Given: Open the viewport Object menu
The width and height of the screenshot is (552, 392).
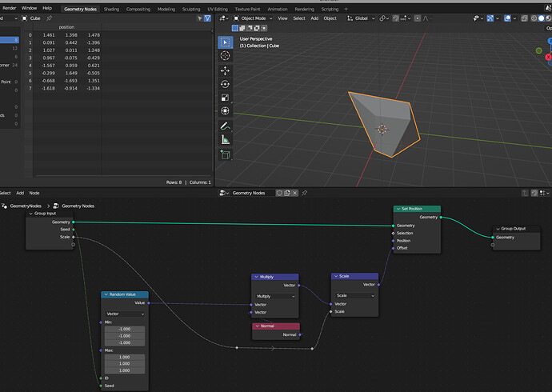Looking at the screenshot, I should click(330, 18).
